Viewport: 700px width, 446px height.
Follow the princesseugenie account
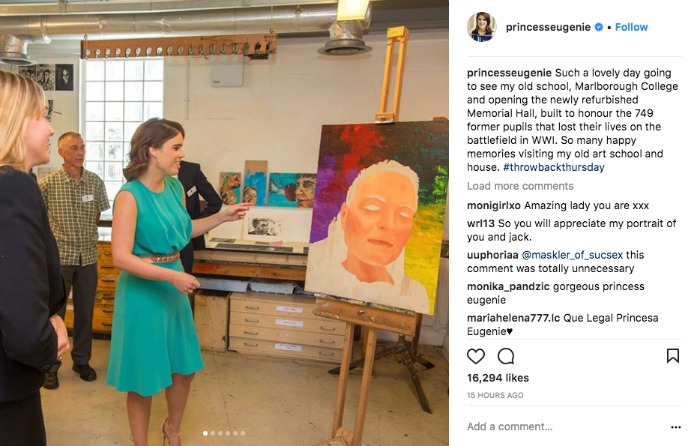point(631,27)
